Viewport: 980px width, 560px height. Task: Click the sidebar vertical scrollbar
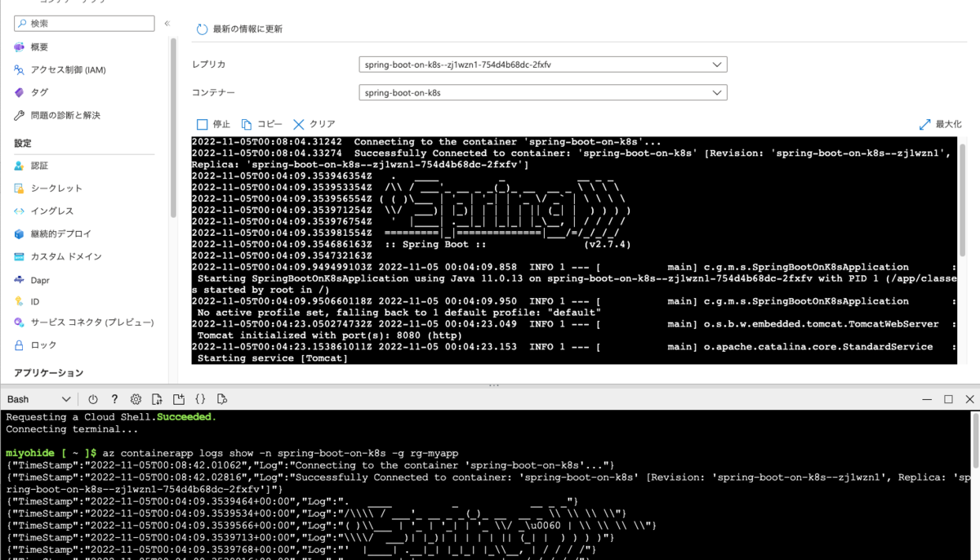pos(173,128)
